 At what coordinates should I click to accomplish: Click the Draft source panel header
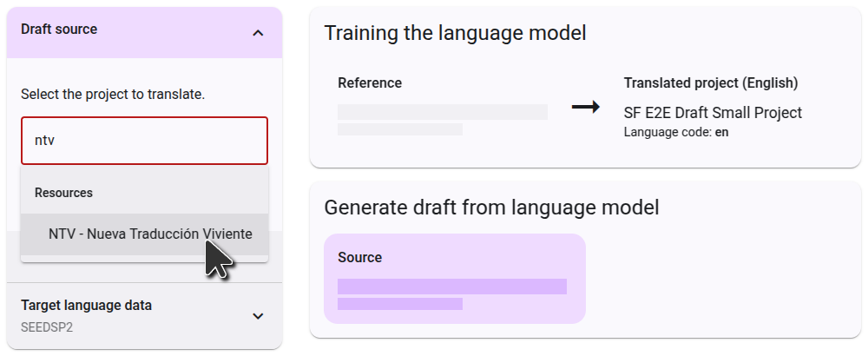(144, 33)
